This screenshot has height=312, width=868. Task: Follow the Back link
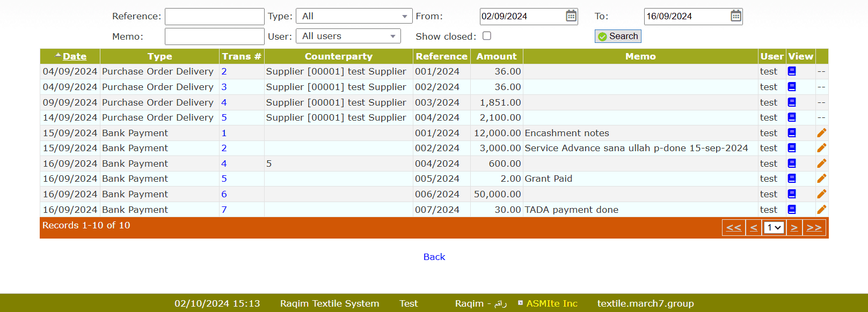pyautogui.click(x=434, y=257)
